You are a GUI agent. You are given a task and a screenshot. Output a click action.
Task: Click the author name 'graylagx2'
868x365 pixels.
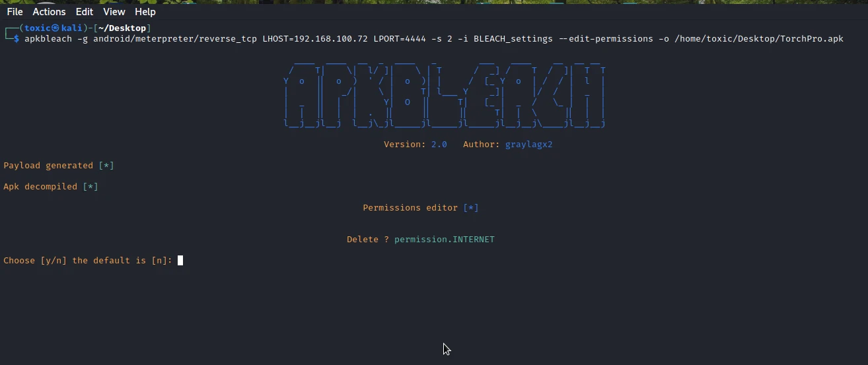click(x=529, y=145)
